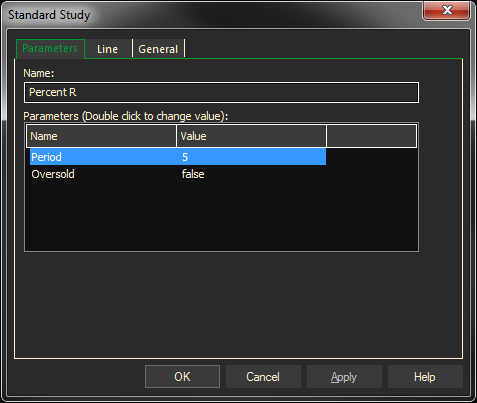The image size is (477, 403).
Task: Click the blank third column header
Action: [372, 136]
